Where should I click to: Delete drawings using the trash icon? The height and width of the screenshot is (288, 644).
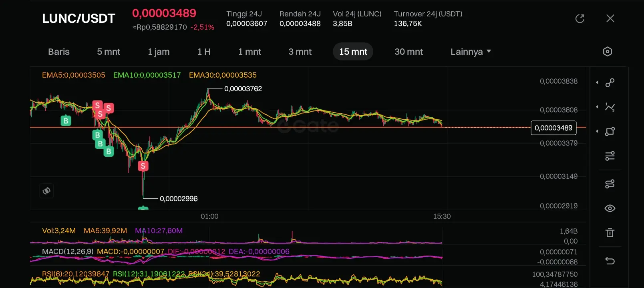[610, 233]
